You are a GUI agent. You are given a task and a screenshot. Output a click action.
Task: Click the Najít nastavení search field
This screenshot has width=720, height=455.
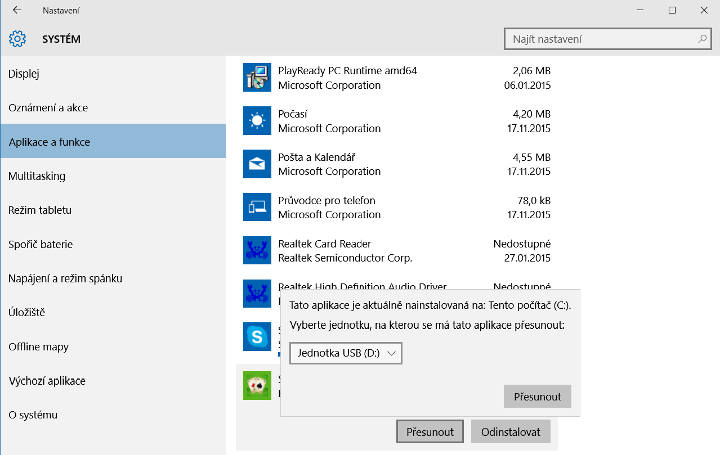pos(608,39)
